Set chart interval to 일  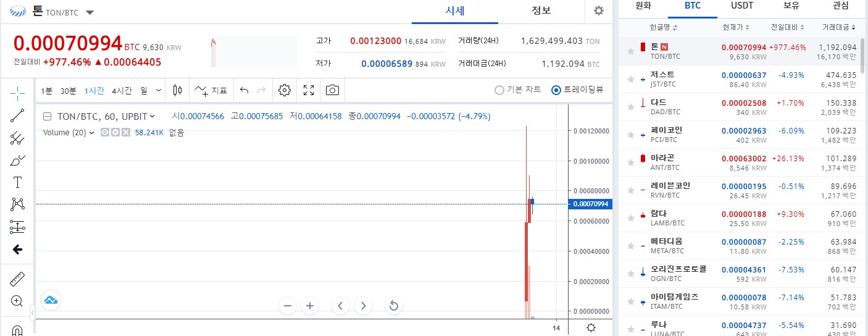pyautogui.click(x=144, y=90)
